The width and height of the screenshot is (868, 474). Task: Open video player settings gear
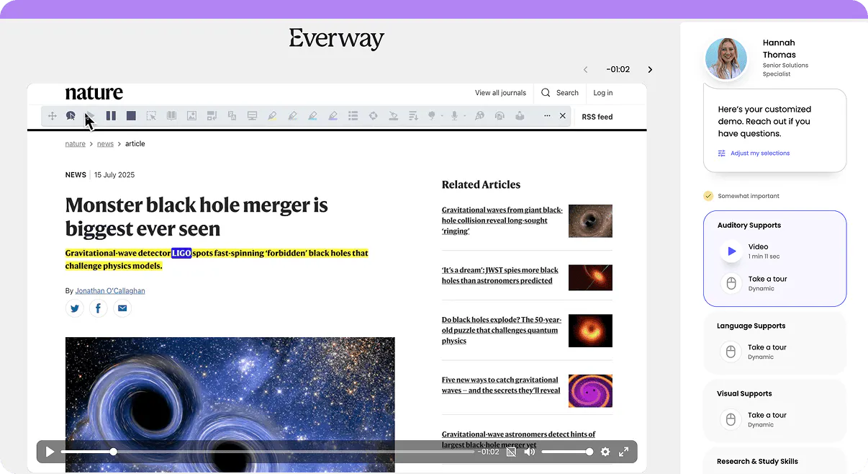[605, 452]
